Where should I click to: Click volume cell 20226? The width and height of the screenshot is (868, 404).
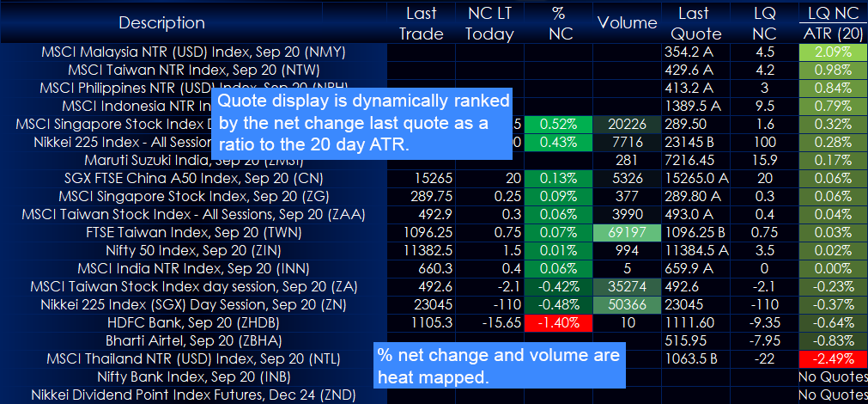click(628, 124)
